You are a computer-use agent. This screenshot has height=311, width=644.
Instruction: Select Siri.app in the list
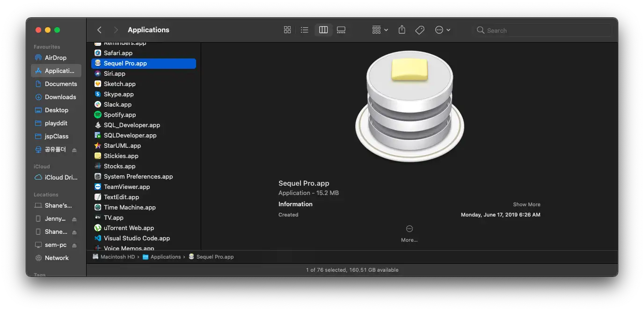[144, 73]
